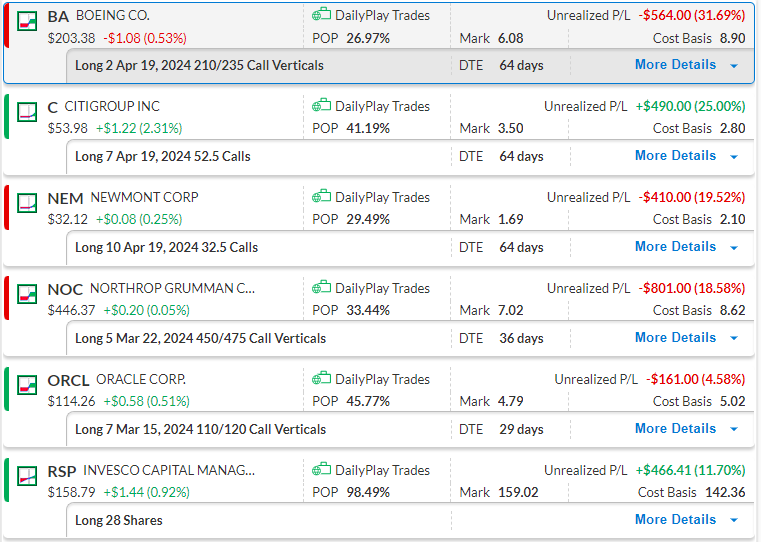
Task: Click DailyPlay Trades label in Boeing row
Action: (382, 16)
